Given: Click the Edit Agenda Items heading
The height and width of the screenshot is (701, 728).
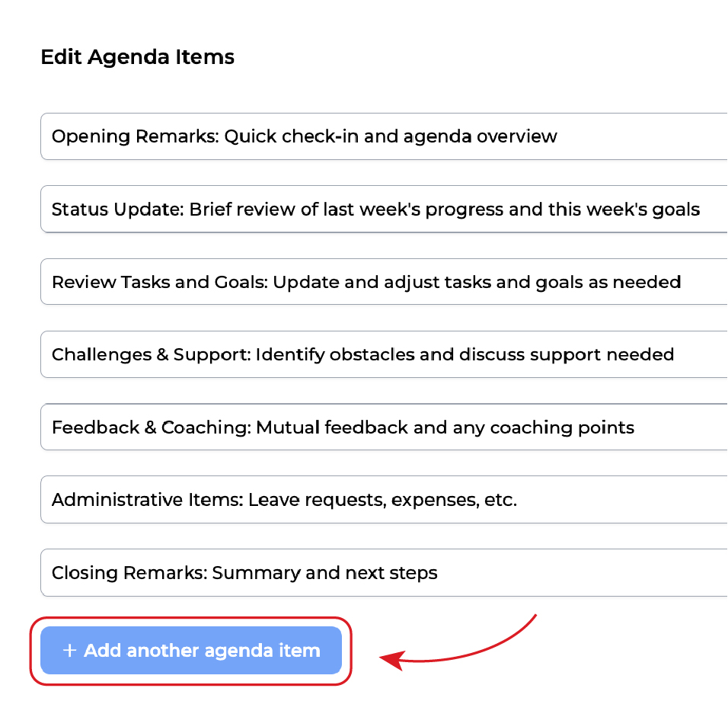Looking at the screenshot, I should coord(137,57).
